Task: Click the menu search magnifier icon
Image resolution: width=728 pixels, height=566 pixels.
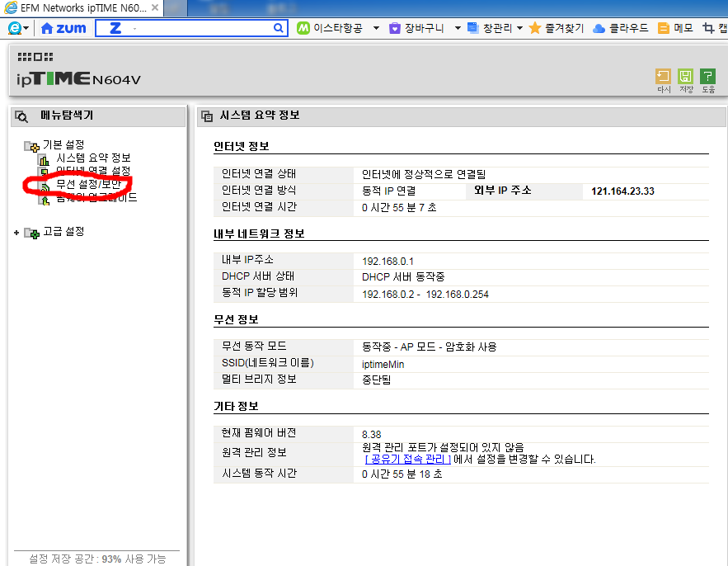Action: click(21, 116)
